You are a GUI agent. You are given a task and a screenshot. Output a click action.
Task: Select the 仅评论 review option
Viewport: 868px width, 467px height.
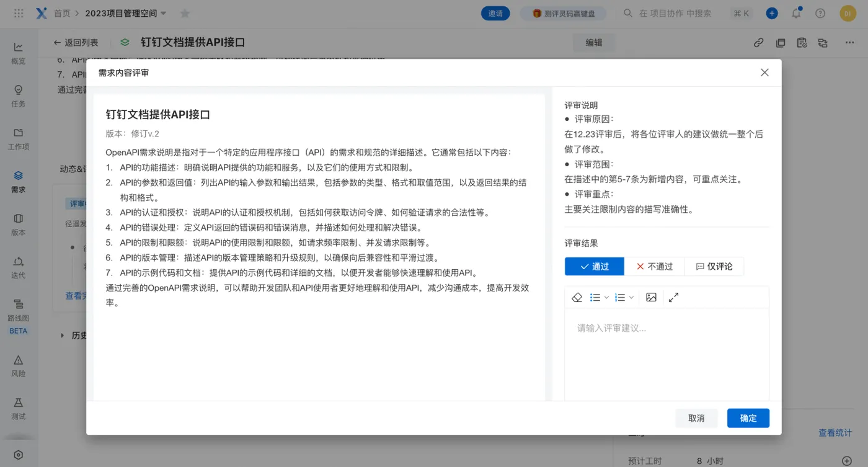(714, 266)
